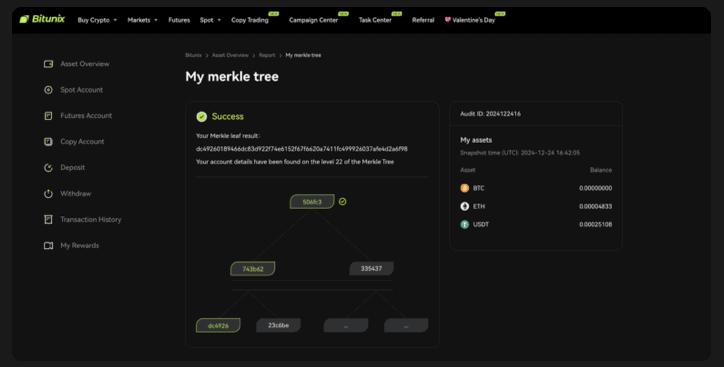This screenshot has height=367, width=724.
Task: Open the Campaign Center menu item
Action: (x=314, y=20)
